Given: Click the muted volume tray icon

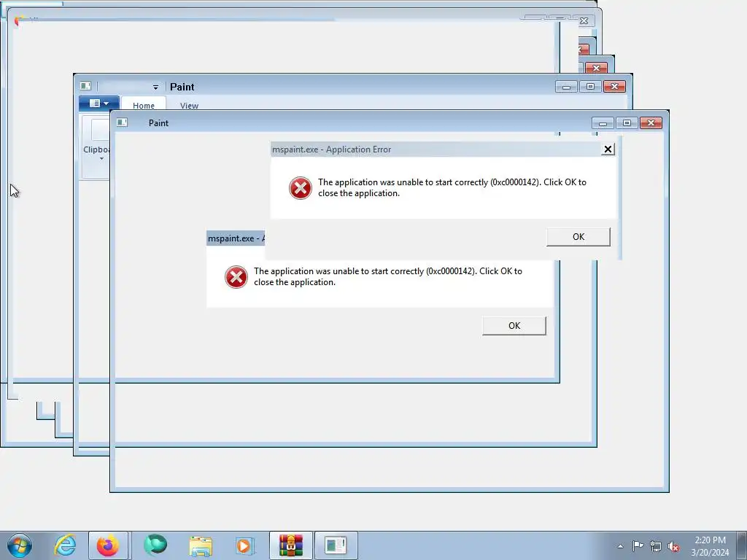Looking at the screenshot, I should pos(673,546).
